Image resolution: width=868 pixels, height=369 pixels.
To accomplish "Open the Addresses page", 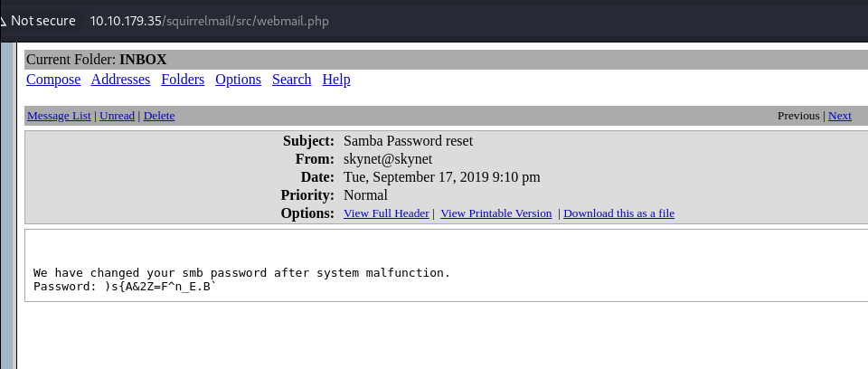I will click(x=120, y=80).
